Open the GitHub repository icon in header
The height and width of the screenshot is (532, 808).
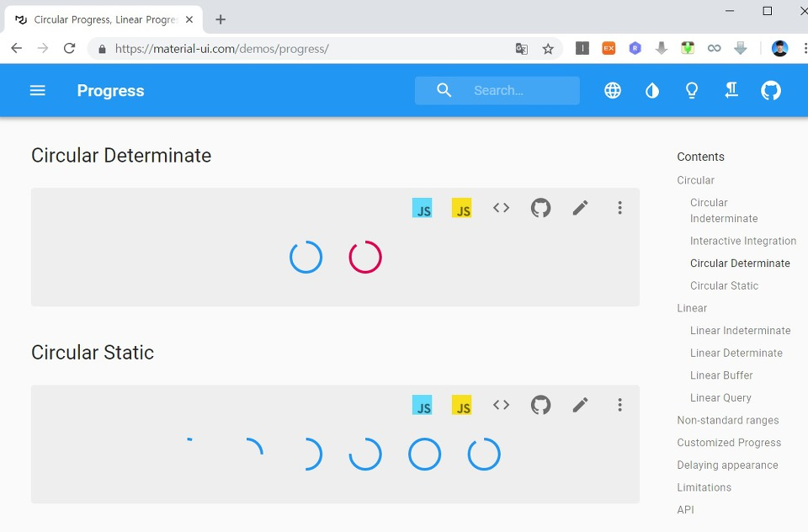(771, 91)
